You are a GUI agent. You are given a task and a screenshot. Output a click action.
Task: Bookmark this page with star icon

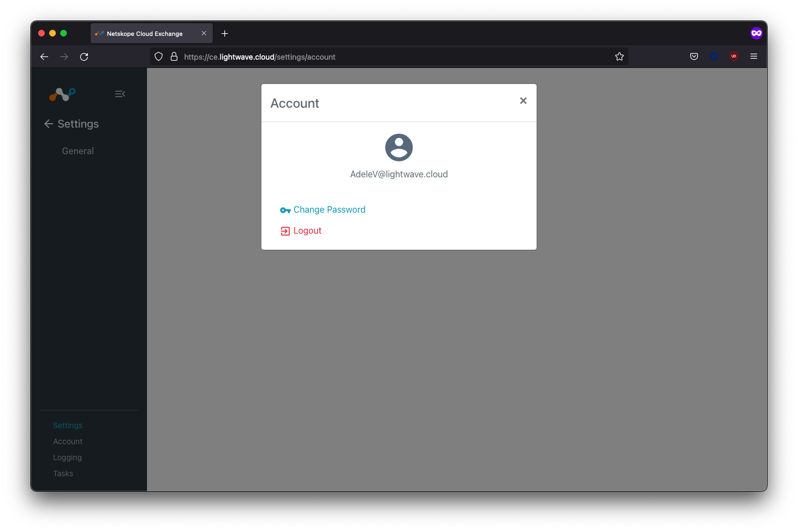[x=620, y=56]
